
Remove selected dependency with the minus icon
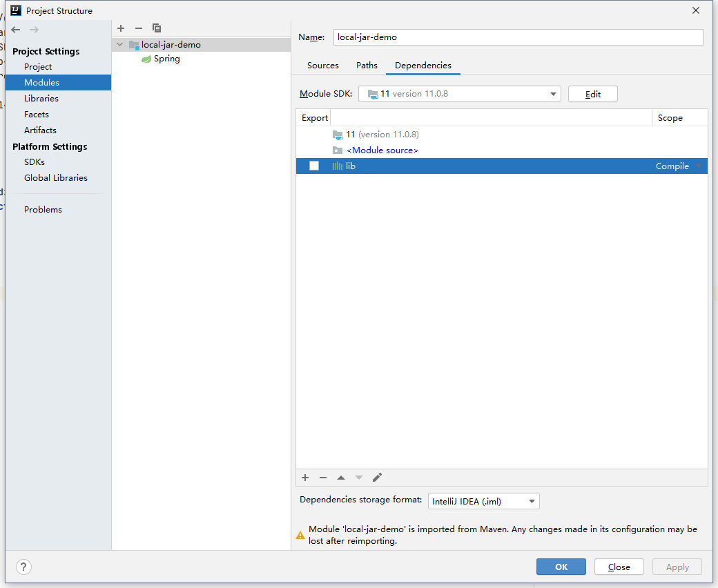[323, 478]
